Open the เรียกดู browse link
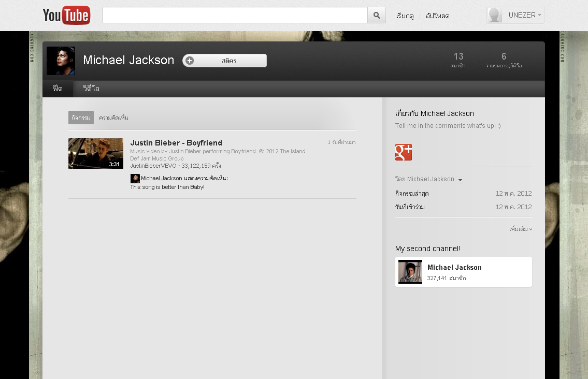The image size is (588, 379). pos(405,16)
